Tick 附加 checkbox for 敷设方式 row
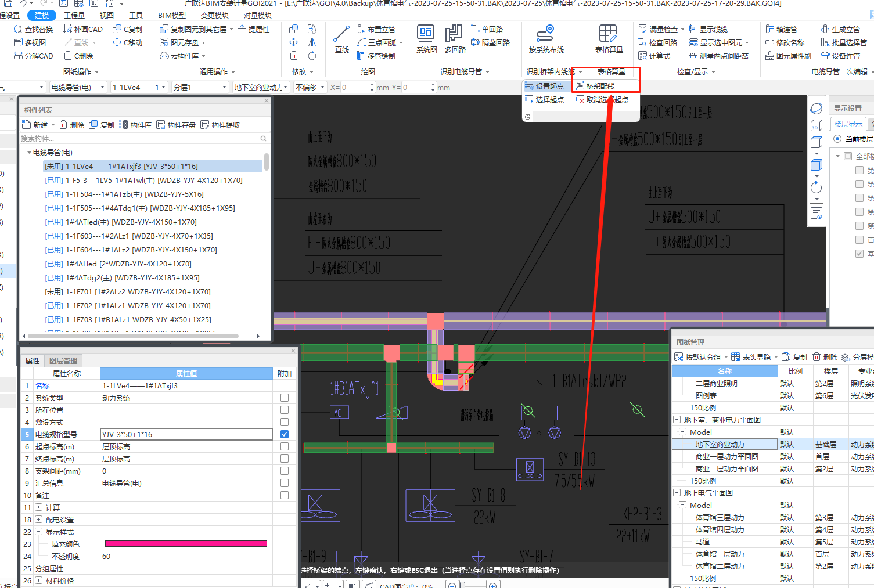874x588 pixels. coord(285,422)
